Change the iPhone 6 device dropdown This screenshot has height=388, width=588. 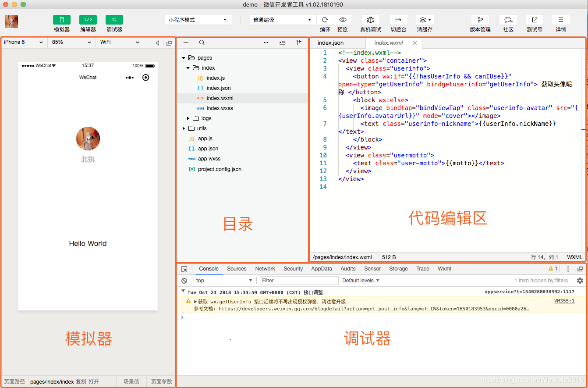coord(24,42)
